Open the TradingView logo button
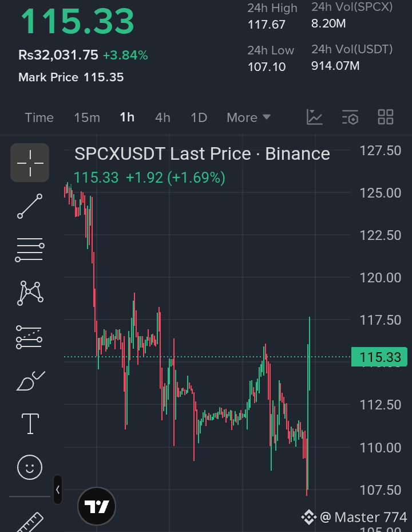 pyautogui.click(x=97, y=507)
